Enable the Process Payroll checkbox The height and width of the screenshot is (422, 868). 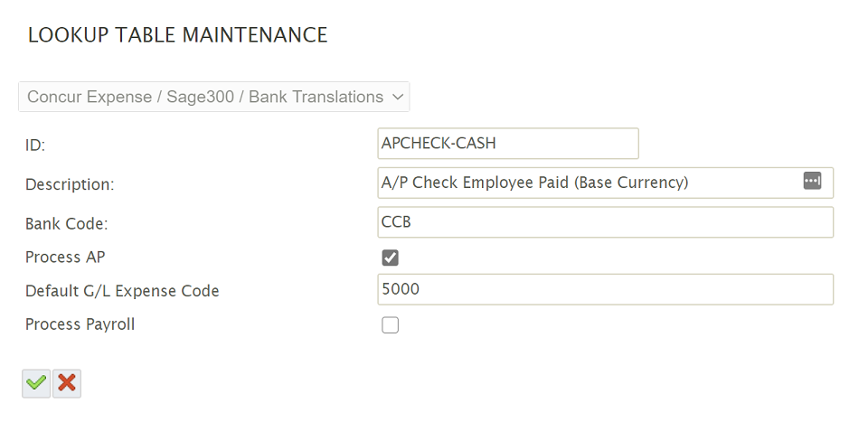pyautogui.click(x=391, y=325)
